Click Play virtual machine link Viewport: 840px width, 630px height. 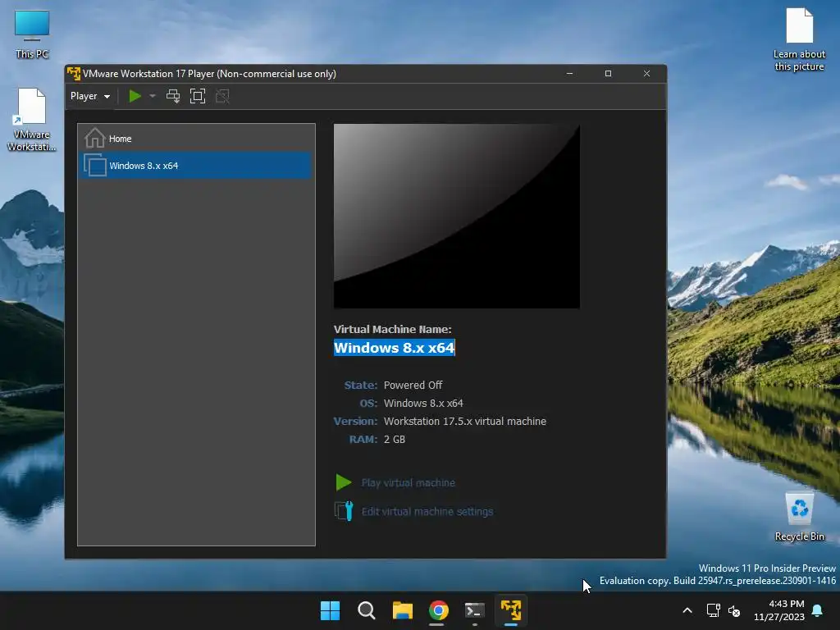click(x=409, y=482)
